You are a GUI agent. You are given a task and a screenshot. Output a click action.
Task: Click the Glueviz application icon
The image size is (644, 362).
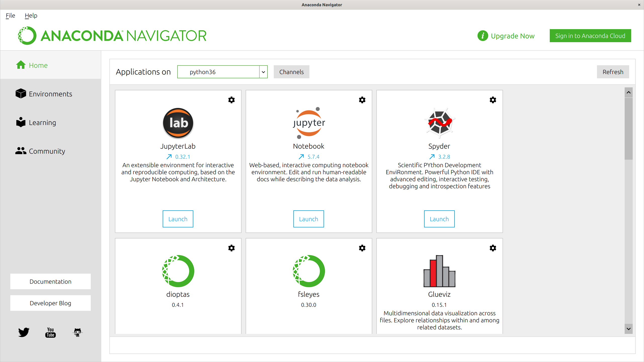coord(440,271)
